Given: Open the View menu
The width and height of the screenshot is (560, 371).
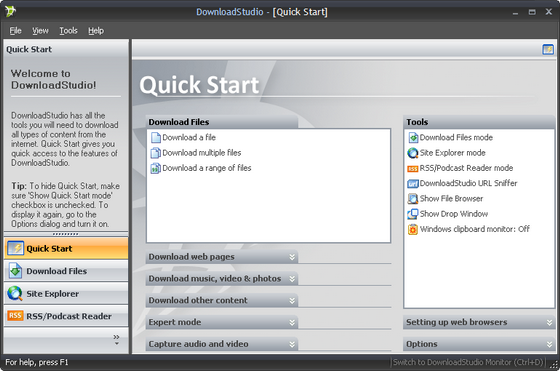Looking at the screenshot, I should point(40,31).
